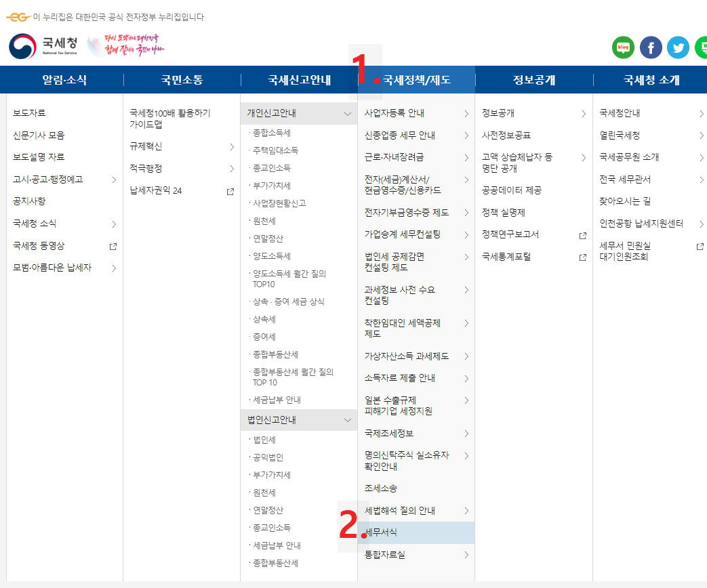Open the 보도설명 자료 link
Viewport: 707px width, 588px height.
(39, 157)
